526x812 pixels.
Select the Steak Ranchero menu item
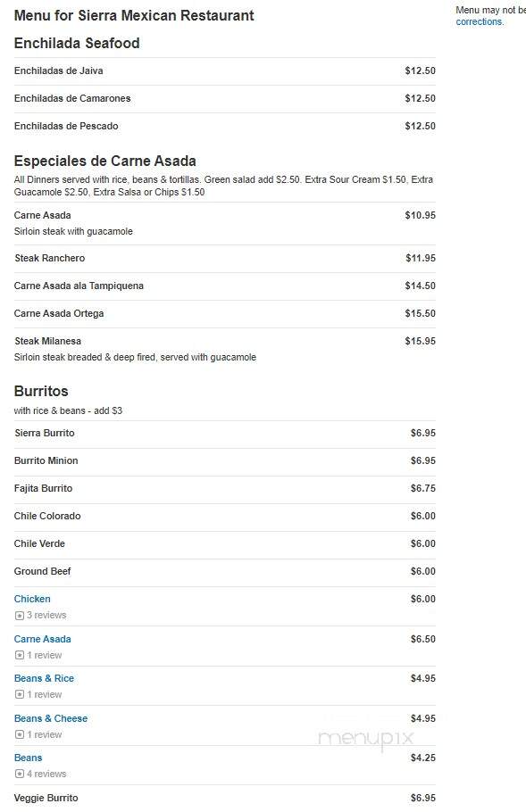click(50, 259)
